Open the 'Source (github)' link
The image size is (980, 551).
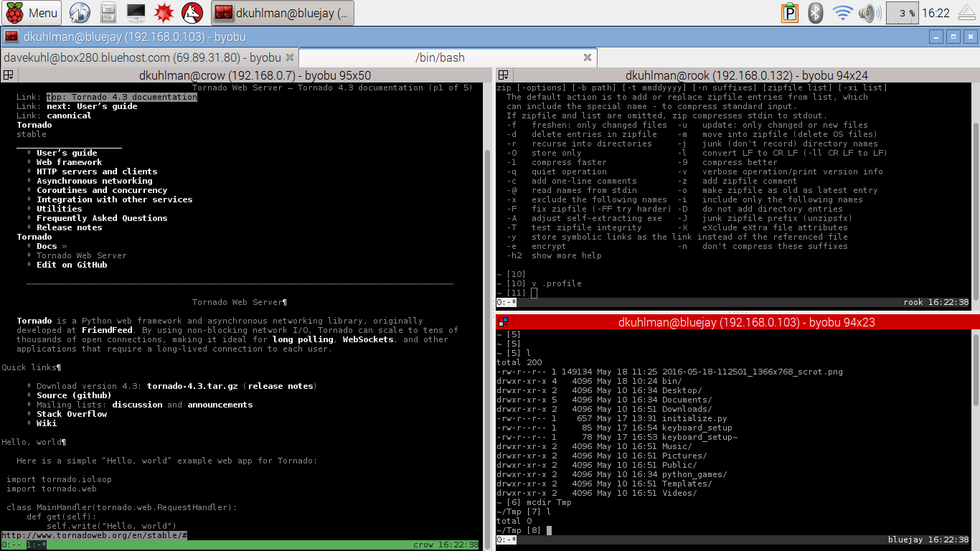[74, 395]
